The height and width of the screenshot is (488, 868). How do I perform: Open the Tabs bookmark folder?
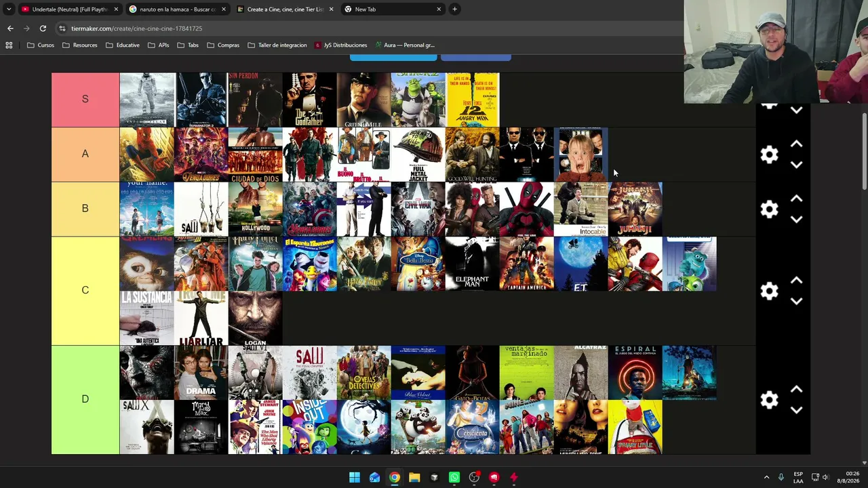coord(188,45)
